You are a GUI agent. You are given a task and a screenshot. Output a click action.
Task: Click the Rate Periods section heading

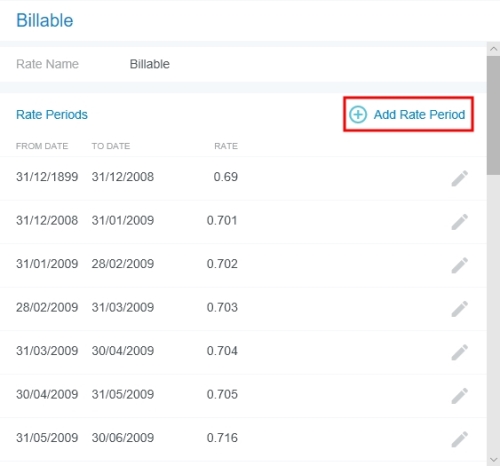point(52,115)
